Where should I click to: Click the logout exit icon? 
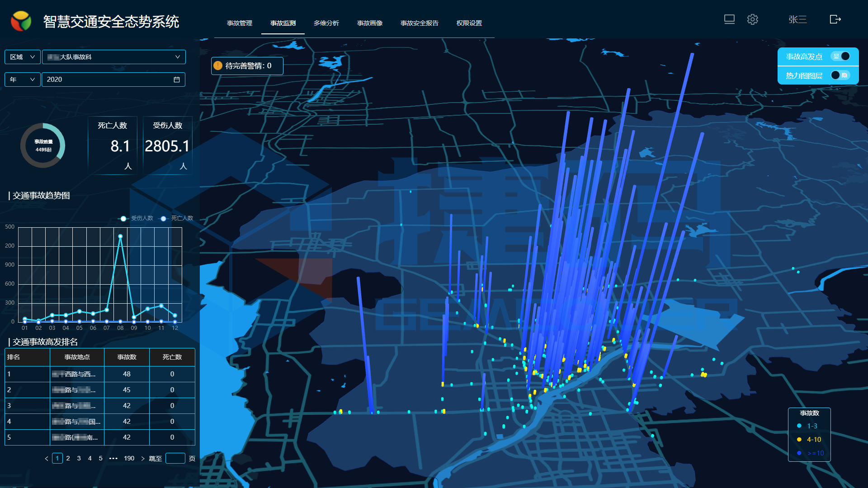click(x=835, y=19)
